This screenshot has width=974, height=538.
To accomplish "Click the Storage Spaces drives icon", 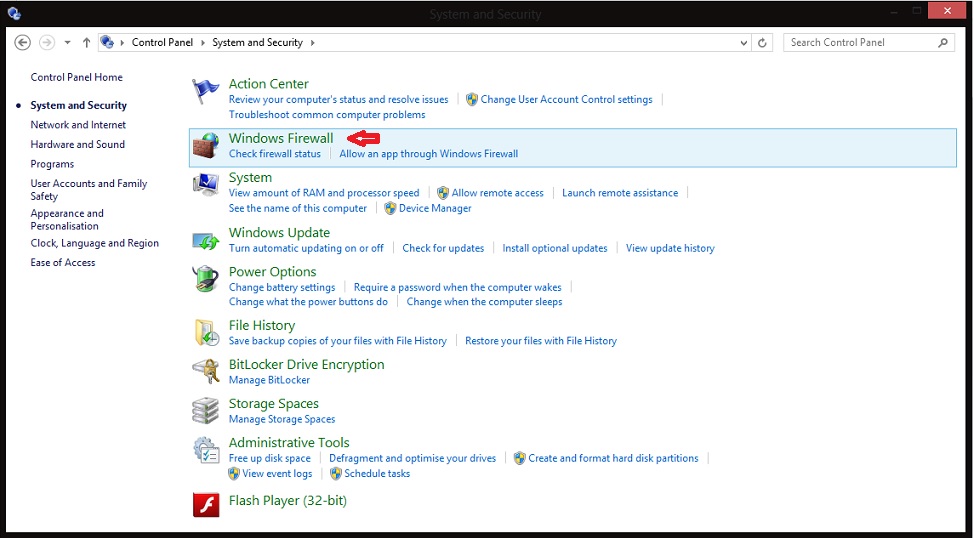I will pyautogui.click(x=205, y=411).
